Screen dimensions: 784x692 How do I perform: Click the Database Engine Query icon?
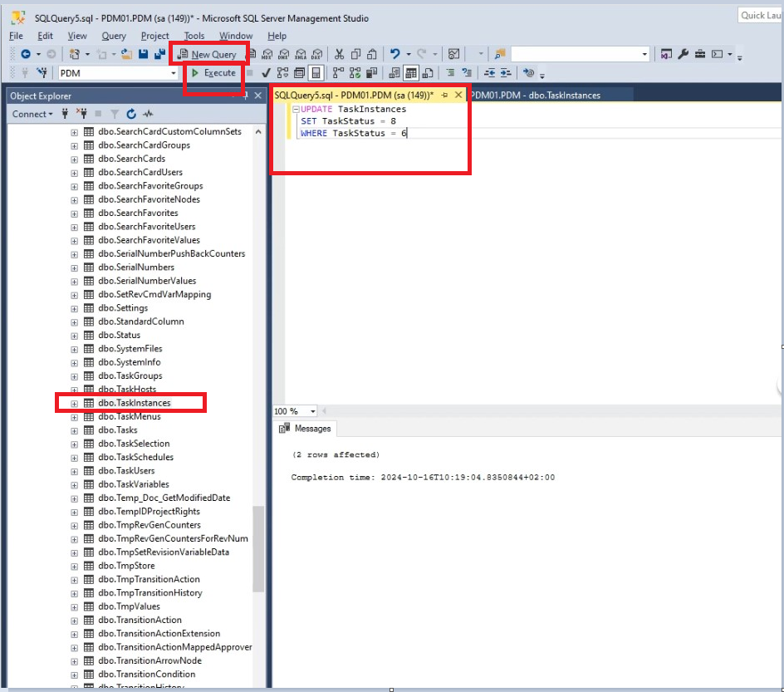click(x=252, y=54)
